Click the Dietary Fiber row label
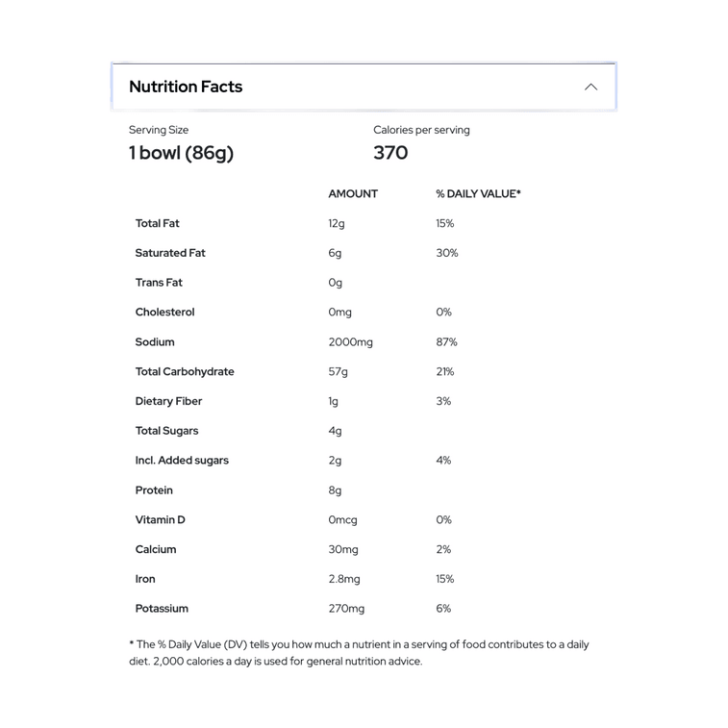The image size is (728, 728). pyautogui.click(x=168, y=402)
